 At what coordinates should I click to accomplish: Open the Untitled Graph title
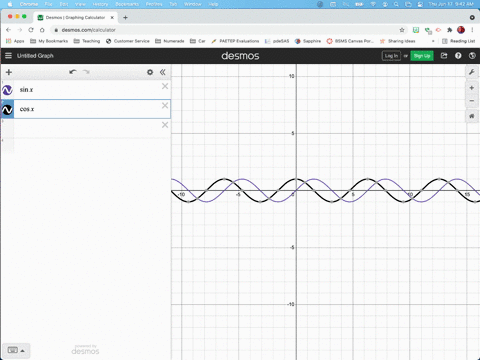(35, 56)
